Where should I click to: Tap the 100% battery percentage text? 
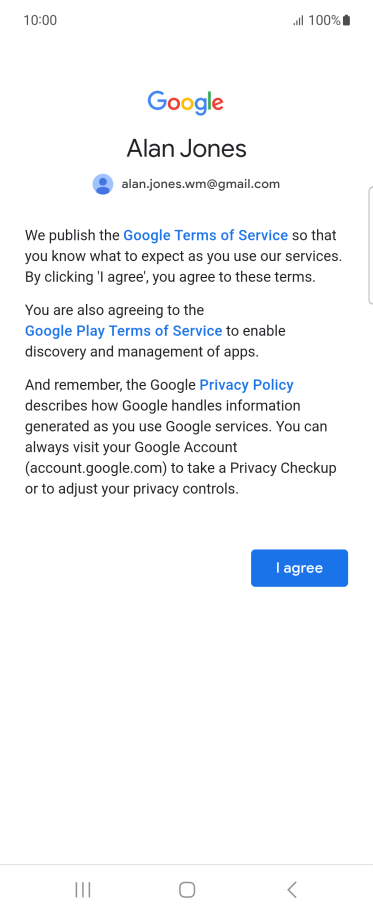click(325, 20)
